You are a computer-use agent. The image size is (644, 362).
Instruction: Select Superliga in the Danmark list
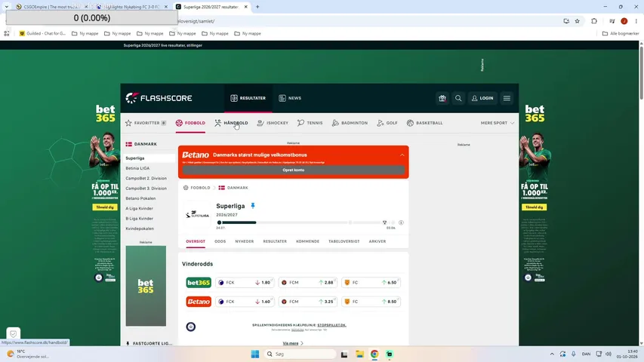(x=149, y=158)
